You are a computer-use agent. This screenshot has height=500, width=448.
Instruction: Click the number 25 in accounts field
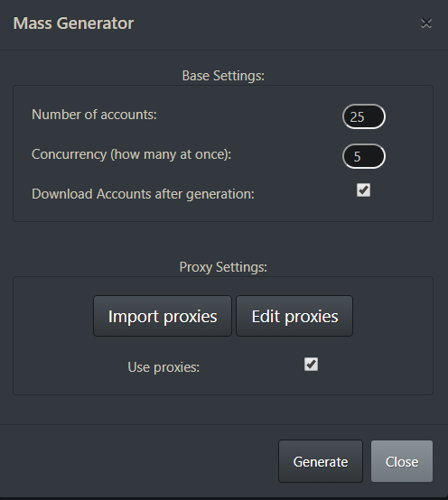coord(357,117)
